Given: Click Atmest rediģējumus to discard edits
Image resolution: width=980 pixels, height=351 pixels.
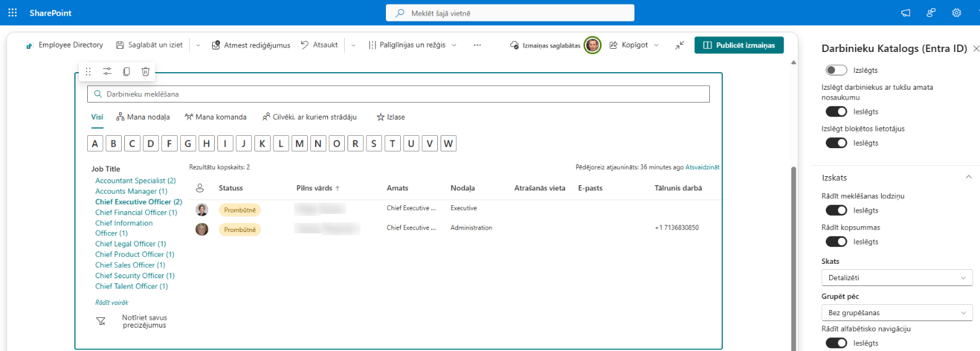Looking at the screenshot, I should (251, 45).
